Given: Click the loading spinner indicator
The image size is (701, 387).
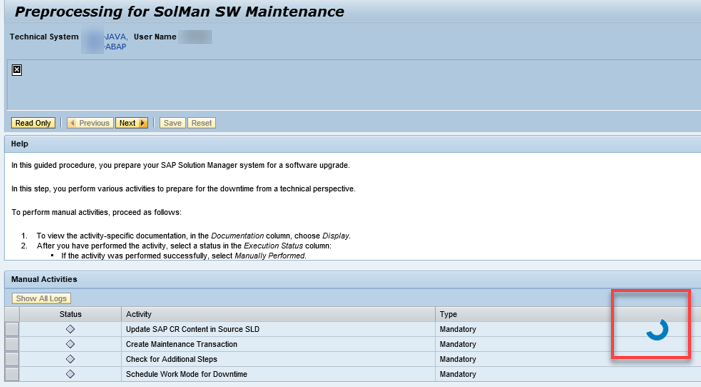Looking at the screenshot, I should (657, 329).
